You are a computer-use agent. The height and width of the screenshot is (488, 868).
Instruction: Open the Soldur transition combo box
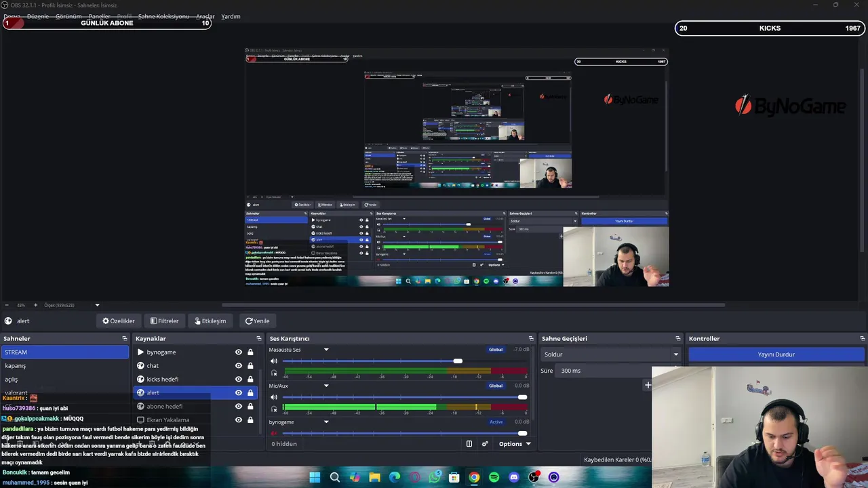610,354
